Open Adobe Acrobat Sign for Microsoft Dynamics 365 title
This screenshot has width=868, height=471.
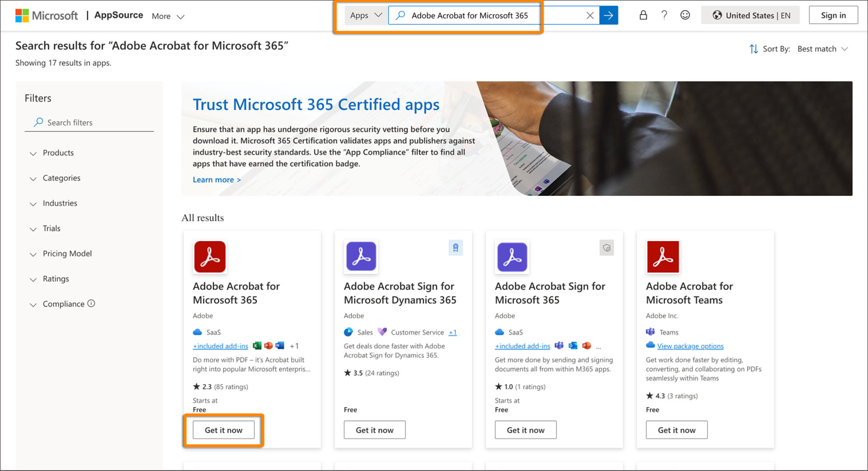tap(400, 293)
